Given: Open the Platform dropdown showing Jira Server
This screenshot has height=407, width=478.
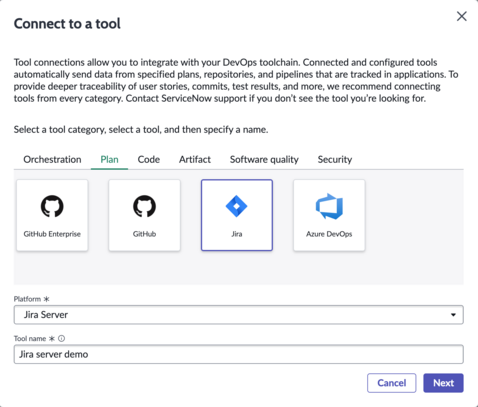Looking at the screenshot, I should tap(239, 315).
